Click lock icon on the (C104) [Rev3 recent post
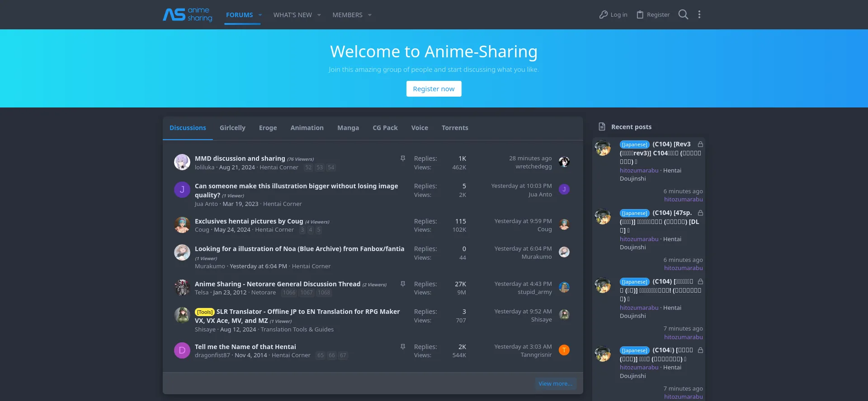The width and height of the screenshot is (868, 401). click(x=700, y=145)
